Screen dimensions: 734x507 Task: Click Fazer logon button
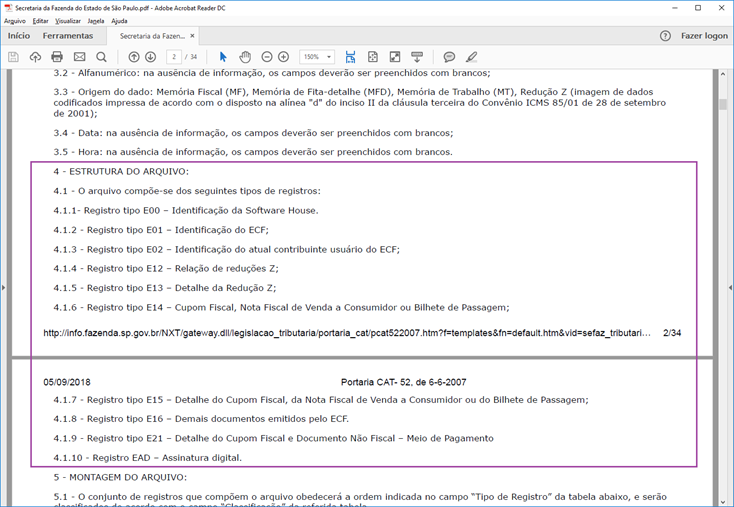(704, 36)
